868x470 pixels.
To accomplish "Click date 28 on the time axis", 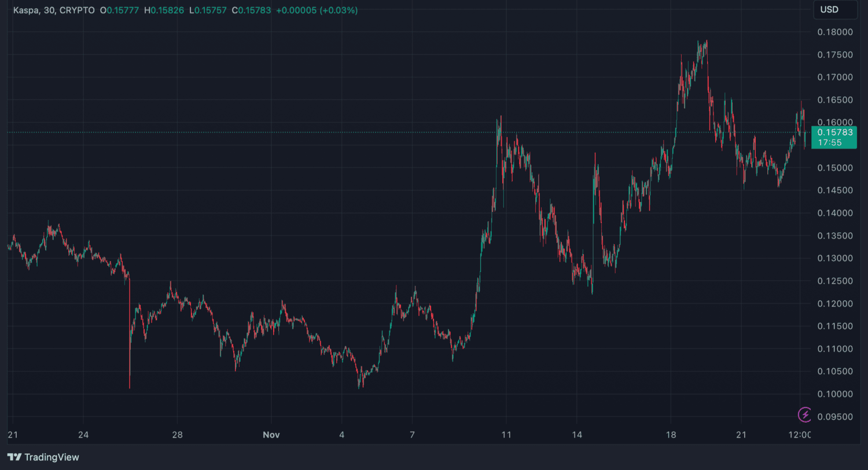I will (x=178, y=435).
